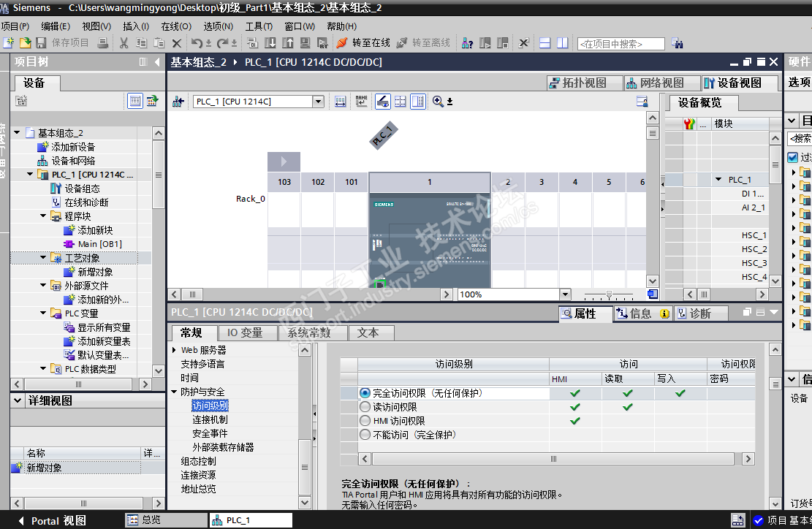Cut selection with the scissors icon
Viewport: 812px width, 529px height.
(x=124, y=43)
